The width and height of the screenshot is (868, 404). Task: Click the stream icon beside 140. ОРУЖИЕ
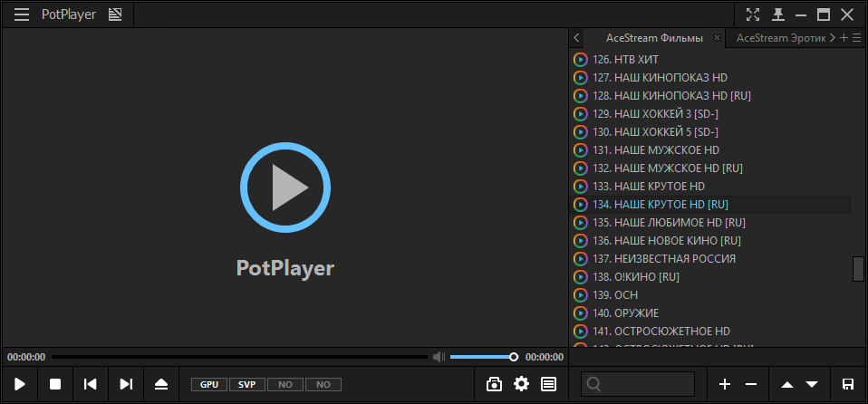click(580, 313)
